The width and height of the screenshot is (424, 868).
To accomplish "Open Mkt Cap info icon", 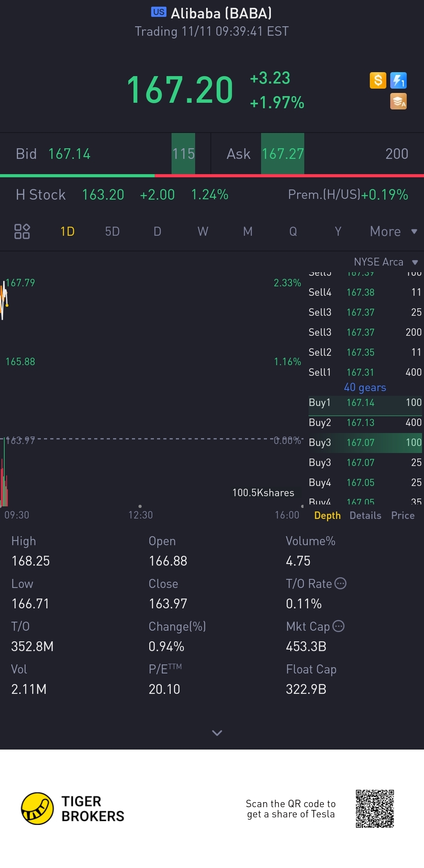I will click(x=338, y=626).
